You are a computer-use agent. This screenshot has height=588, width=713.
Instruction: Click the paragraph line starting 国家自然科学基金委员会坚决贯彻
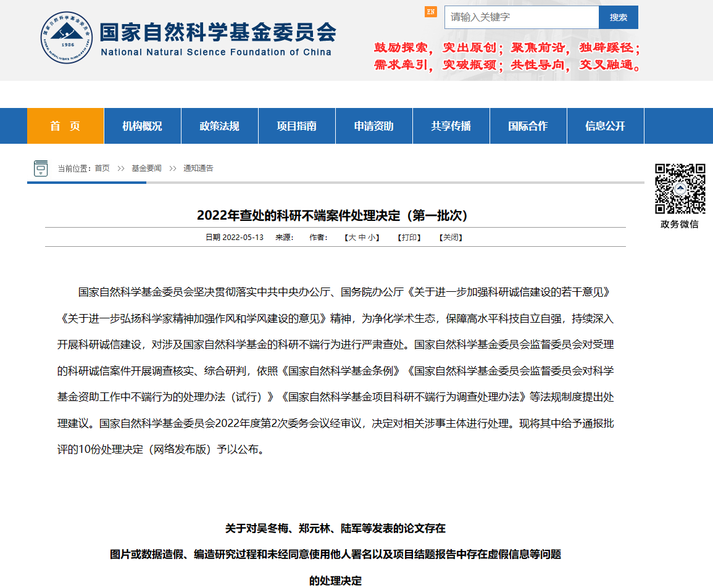point(344,292)
